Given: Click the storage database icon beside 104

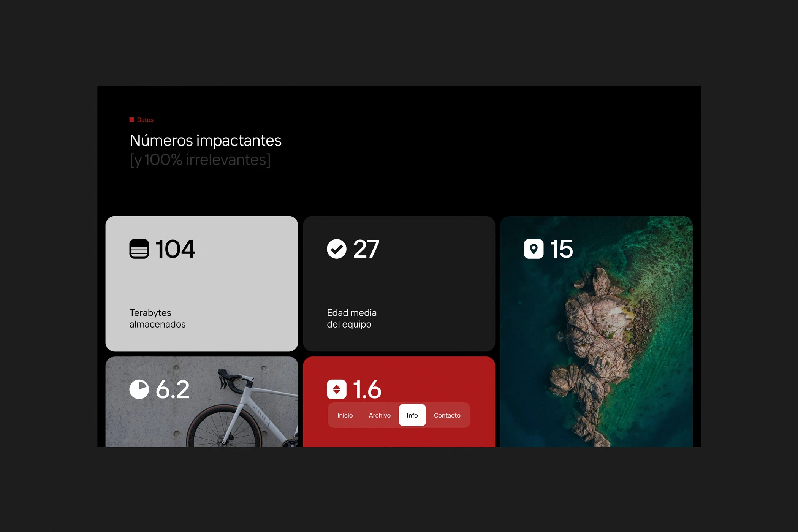Looking at the screenshot, I should coord(139,249).
